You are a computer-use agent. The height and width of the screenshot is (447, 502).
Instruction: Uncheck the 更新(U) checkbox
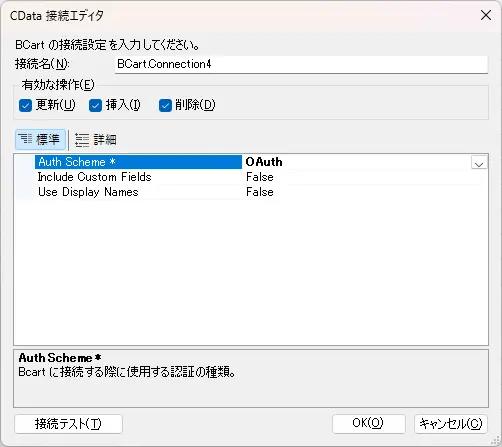coord(25,106)
